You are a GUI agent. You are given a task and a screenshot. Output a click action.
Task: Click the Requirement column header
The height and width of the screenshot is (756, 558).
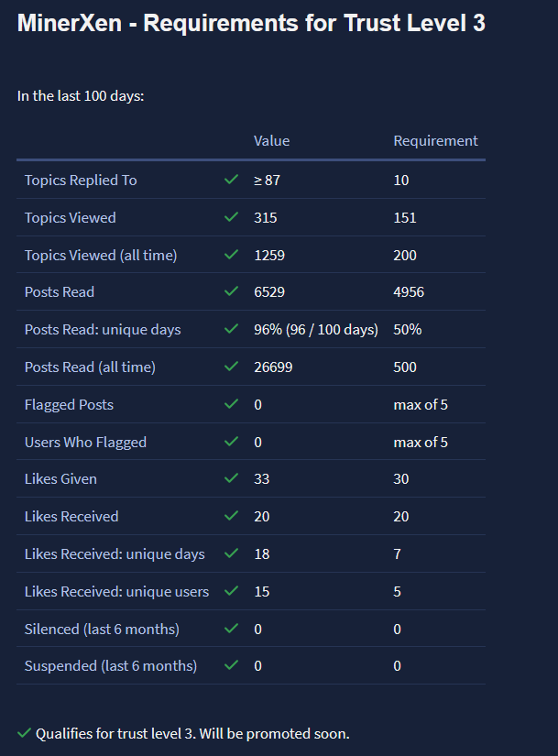[x=435, y=140]
